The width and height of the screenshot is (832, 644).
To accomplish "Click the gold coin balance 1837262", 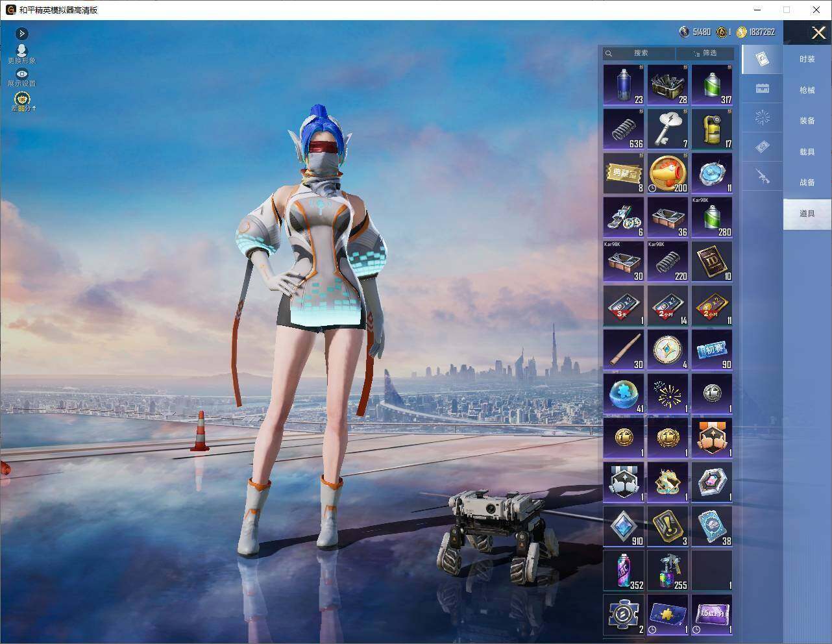I will tap(755, 32).
